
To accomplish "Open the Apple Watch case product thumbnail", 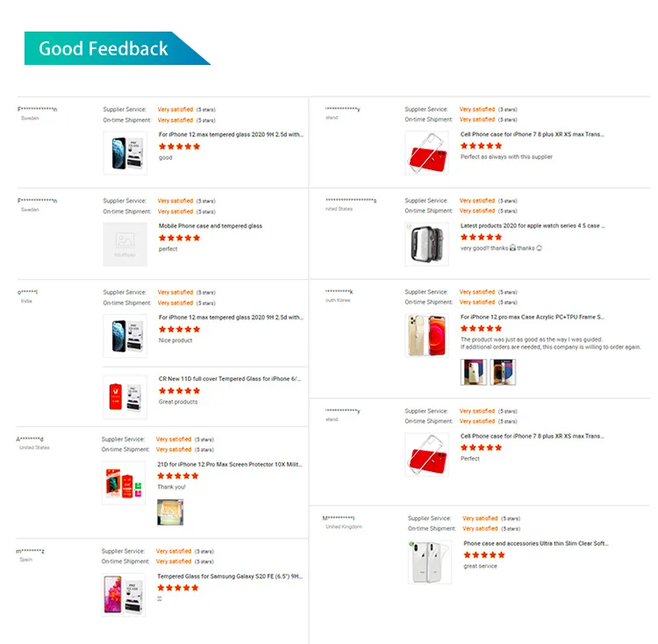I will [x=426, y=243].
